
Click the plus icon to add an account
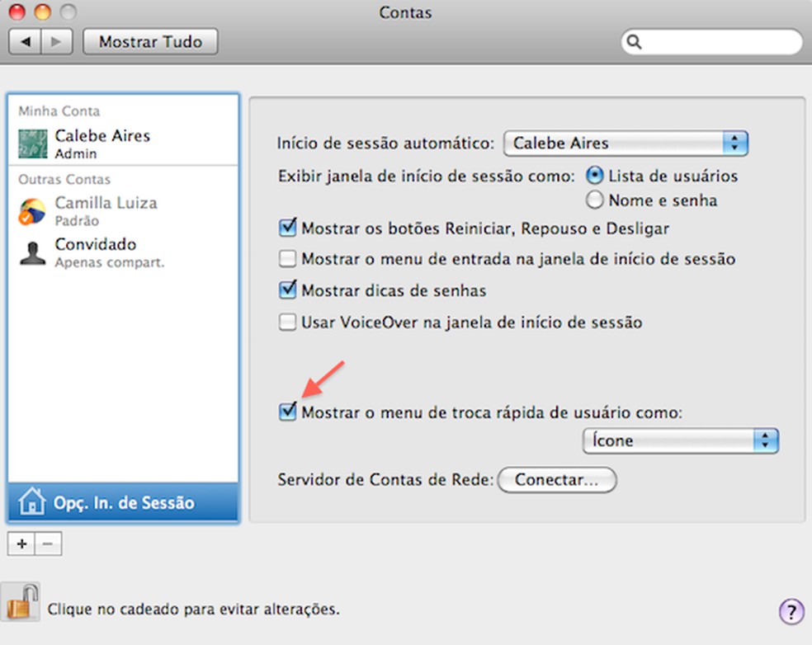tap(21, 544)
